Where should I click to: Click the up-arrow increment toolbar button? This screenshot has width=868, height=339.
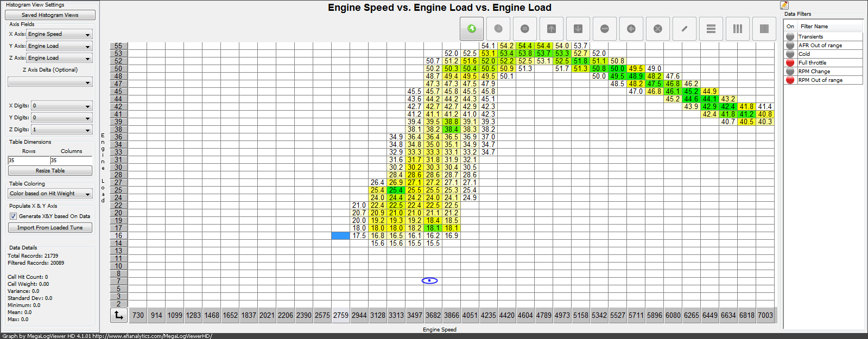click(x=551, y=29)
